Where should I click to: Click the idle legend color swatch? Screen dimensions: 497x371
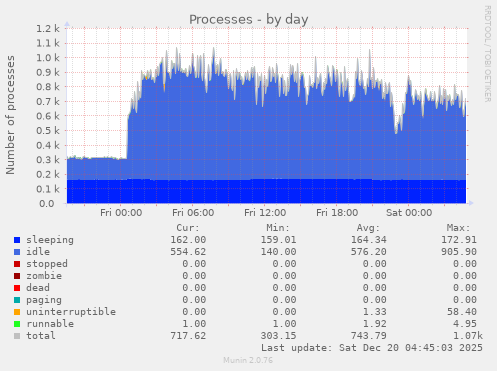click(x=17, y=252)
